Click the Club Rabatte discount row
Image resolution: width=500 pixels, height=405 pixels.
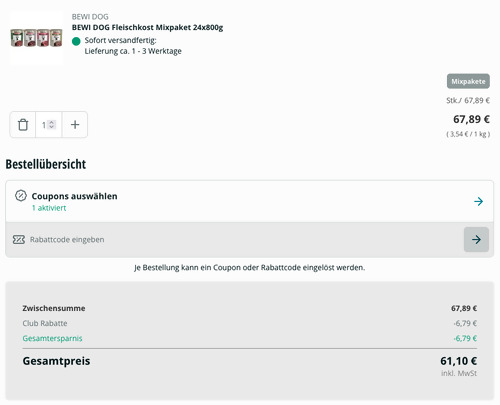click(x=250, y=323)
